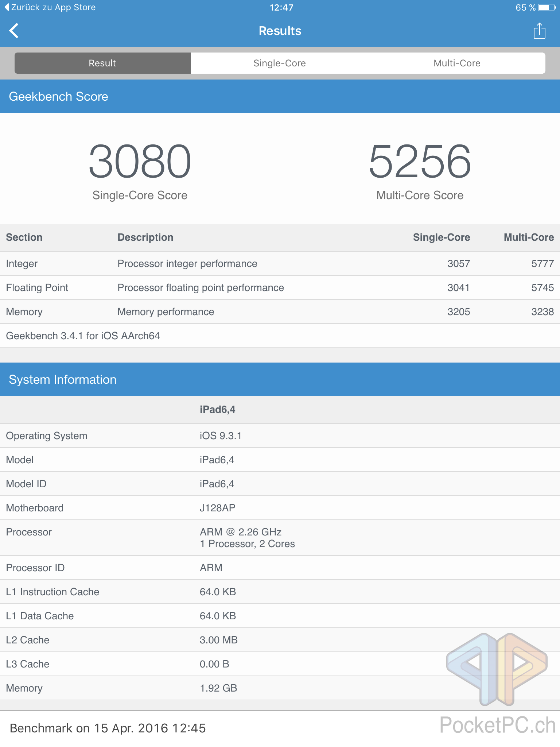
Task: Tap the Processor ARM 2.26 GHz row
Action: [280, 538]
